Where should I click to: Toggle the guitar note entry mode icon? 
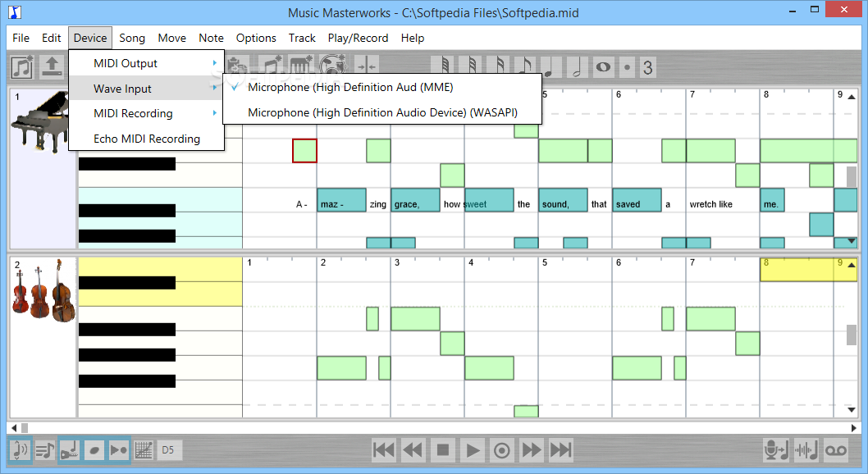pos(70,450)
